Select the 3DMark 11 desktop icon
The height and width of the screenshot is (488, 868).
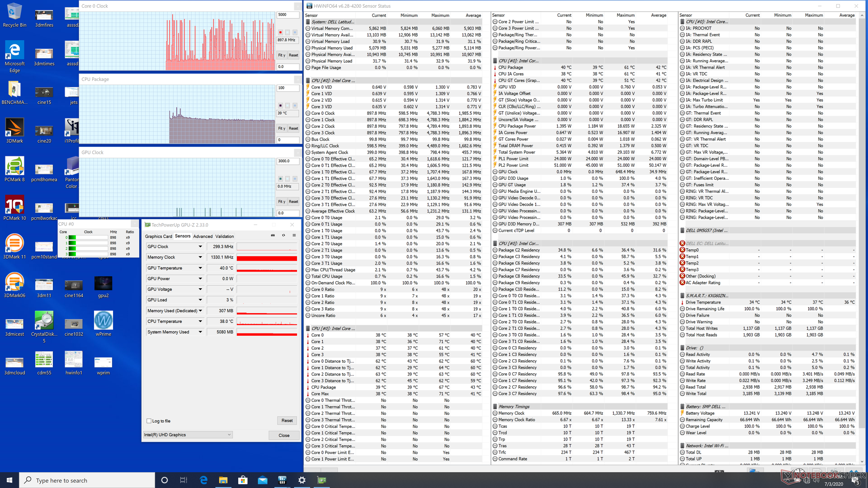tap(14, 247)
